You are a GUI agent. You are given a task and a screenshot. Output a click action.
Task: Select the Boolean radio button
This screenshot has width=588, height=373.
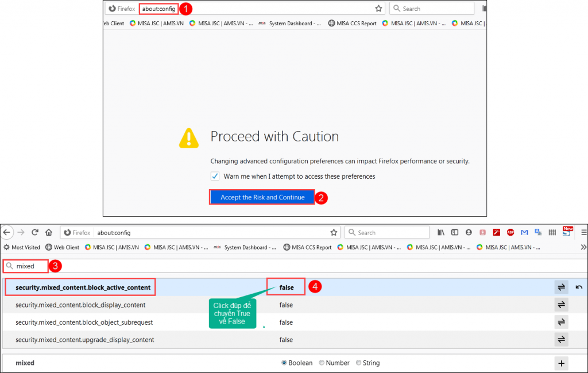(x=284, y=363)
